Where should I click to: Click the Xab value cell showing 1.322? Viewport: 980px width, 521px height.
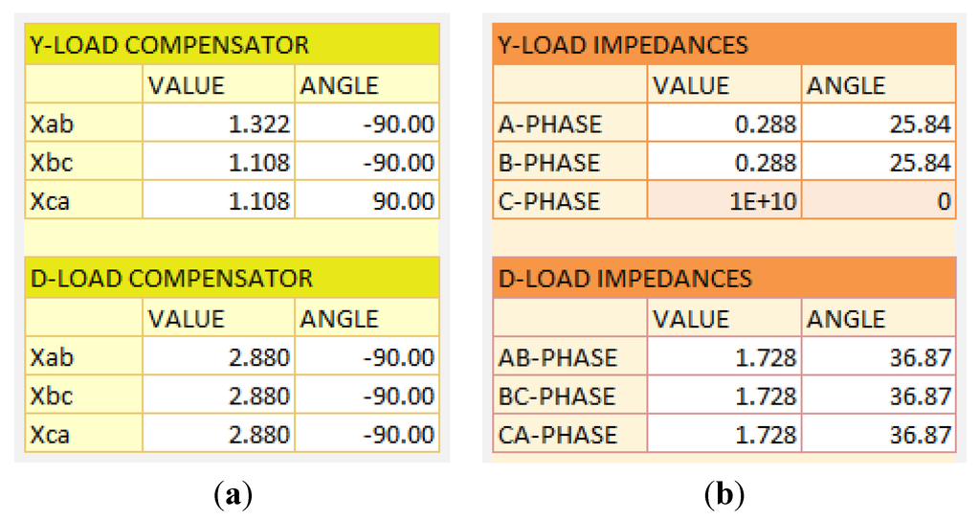coord(218,124)
